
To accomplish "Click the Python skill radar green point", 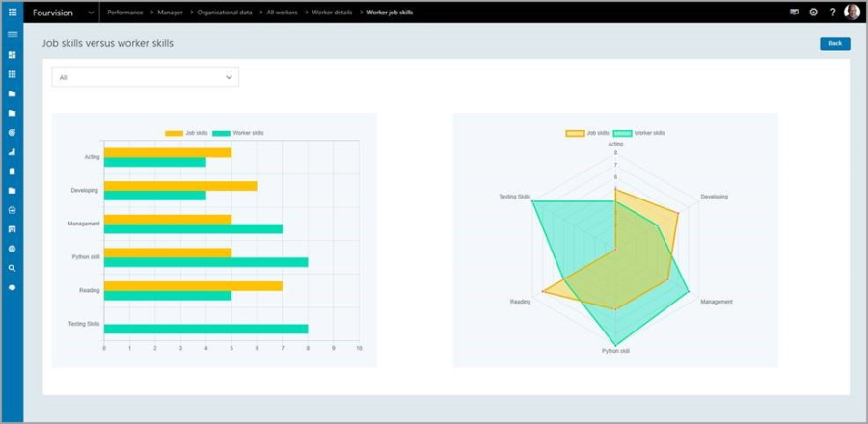I will point(615,345).
